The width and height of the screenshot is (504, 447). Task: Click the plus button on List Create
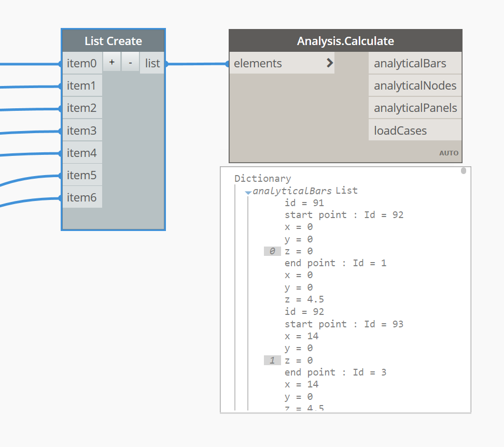(x=111, y=62)
